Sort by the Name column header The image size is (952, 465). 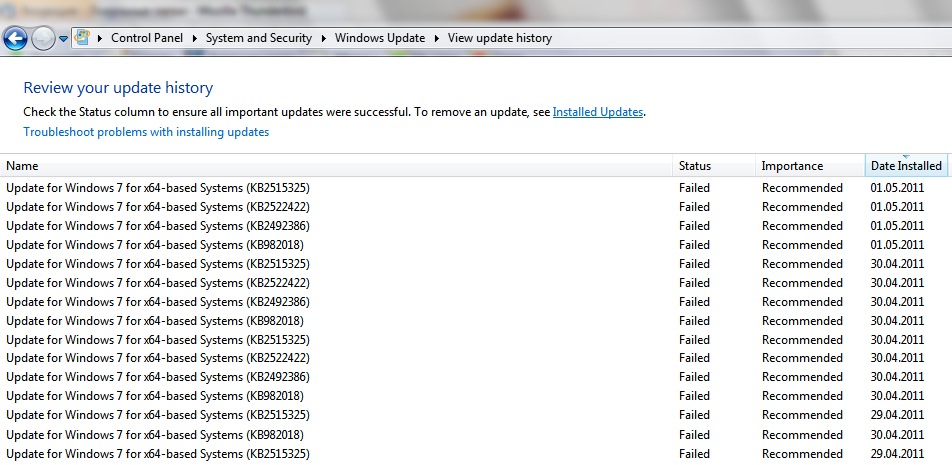(x=336, y=166)
